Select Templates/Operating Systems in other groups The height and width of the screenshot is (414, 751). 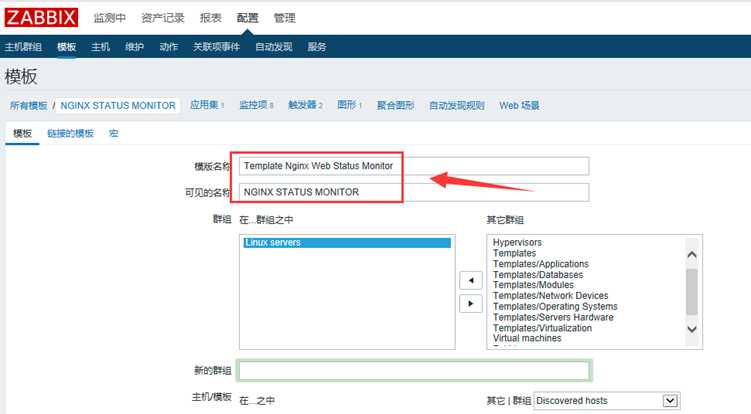click(555, 306)
